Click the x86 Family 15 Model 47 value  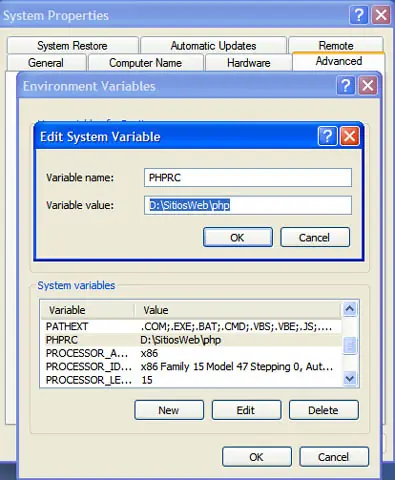coord(237,367)
